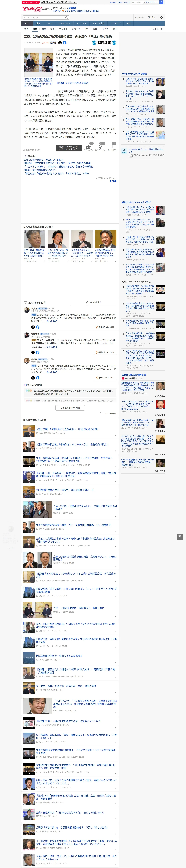Viewport: 186px width, 868px height.
Task: Click わかりやすい lightbulb reaction
Action: (x=100, y=148)
